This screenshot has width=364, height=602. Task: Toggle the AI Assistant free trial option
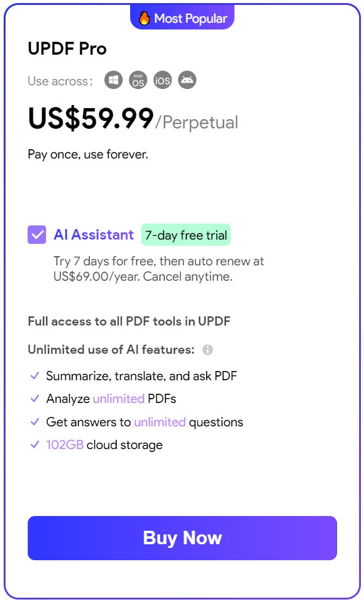coord(36,235)
